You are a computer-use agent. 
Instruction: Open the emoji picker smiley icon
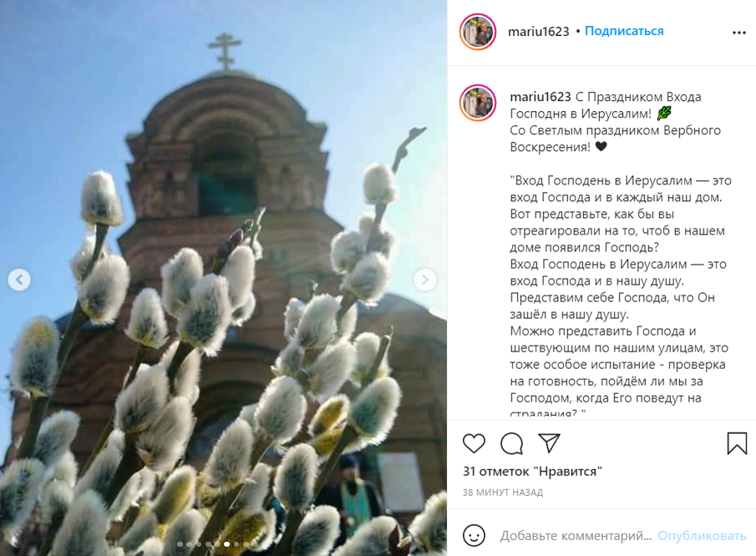click(474, 535)
